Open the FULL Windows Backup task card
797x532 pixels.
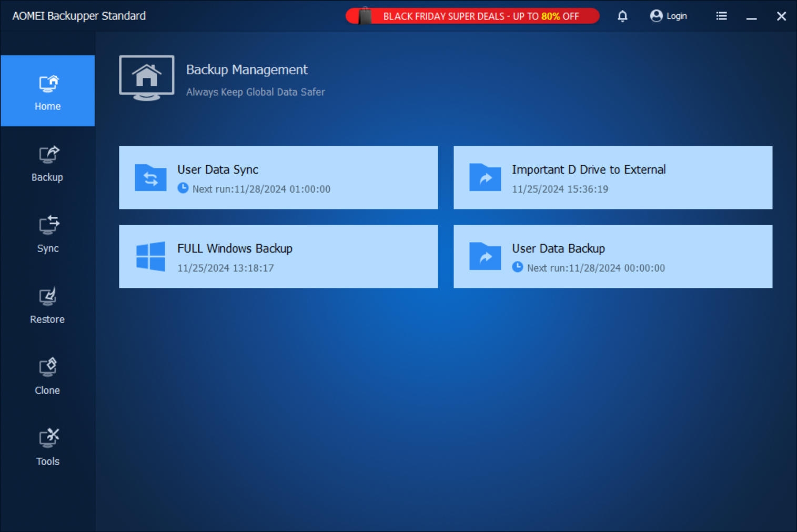tap(278, 256)
